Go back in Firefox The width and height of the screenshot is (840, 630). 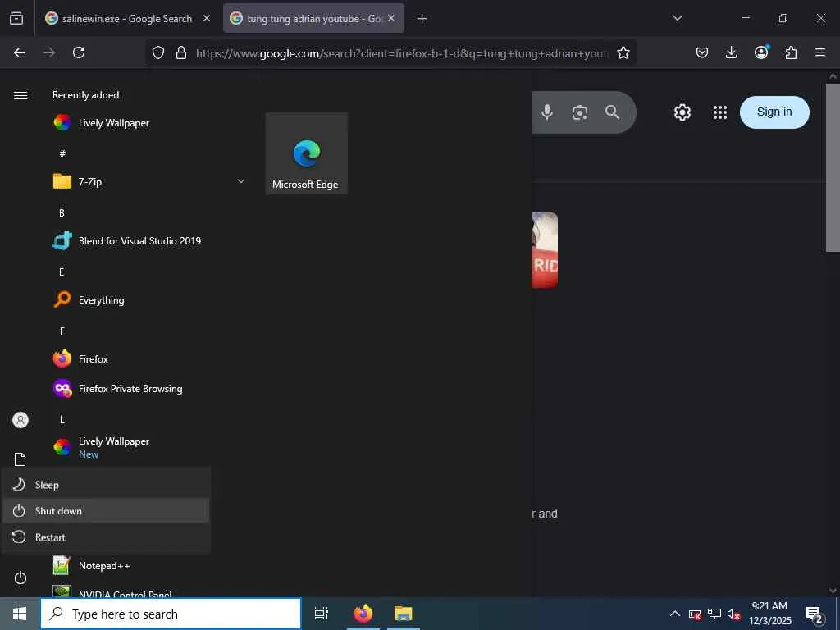(20, 52)
